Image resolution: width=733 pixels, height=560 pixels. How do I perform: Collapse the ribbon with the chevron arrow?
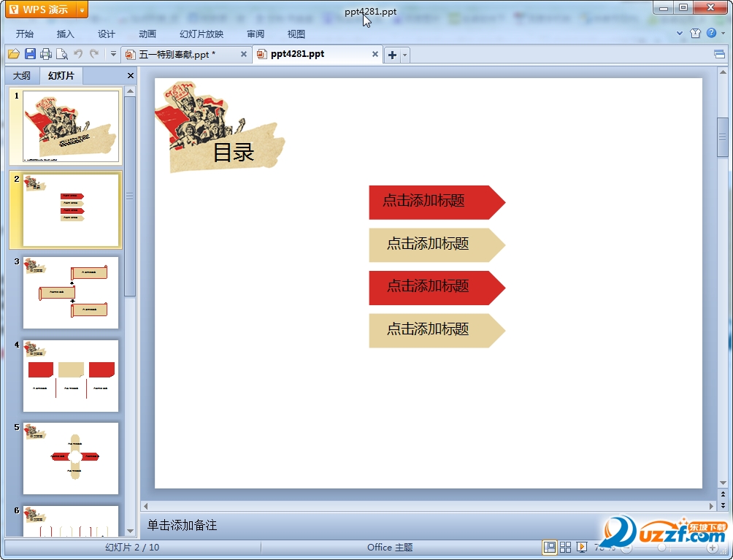point(680,34)
